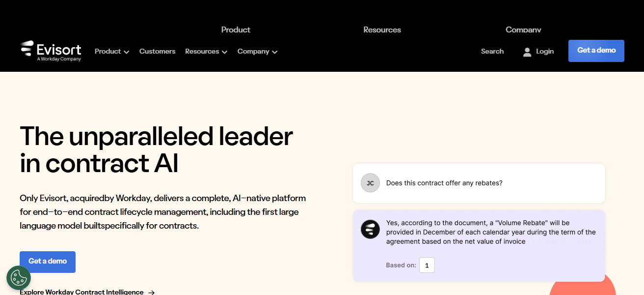Expand the Company chevron in the navigation bar
The image size is (644, 295).
pyautogui.click(x=275, y=52)
